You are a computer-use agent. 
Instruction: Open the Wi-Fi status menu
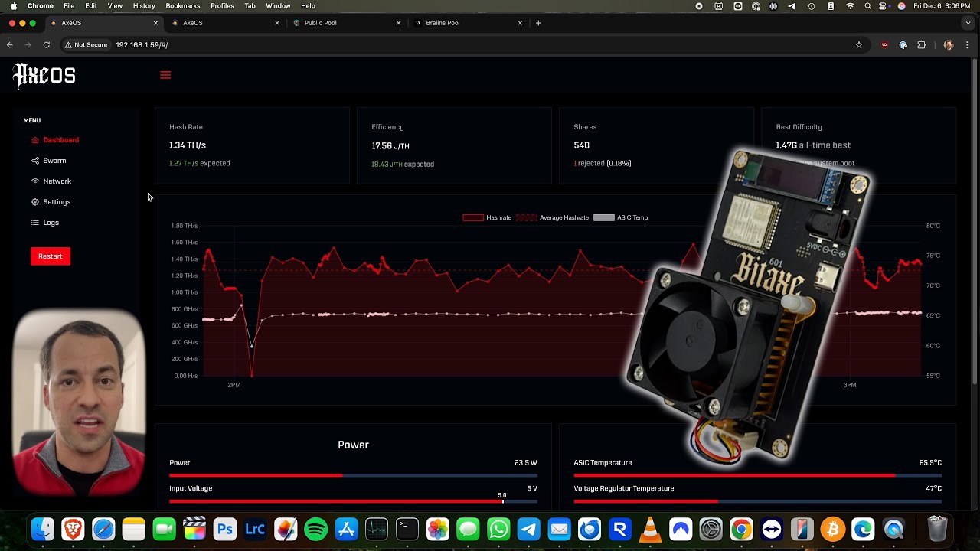[x=850, y=6]
